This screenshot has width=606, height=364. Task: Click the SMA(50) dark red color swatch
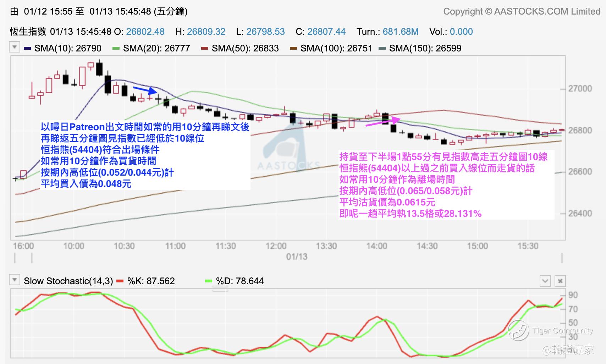205,48
